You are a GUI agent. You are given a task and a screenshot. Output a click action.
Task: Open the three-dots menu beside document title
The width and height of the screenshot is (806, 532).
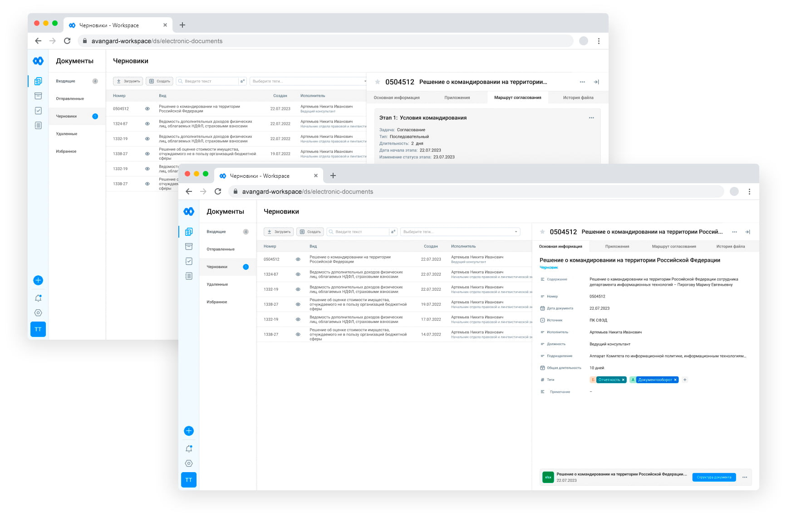734,232
